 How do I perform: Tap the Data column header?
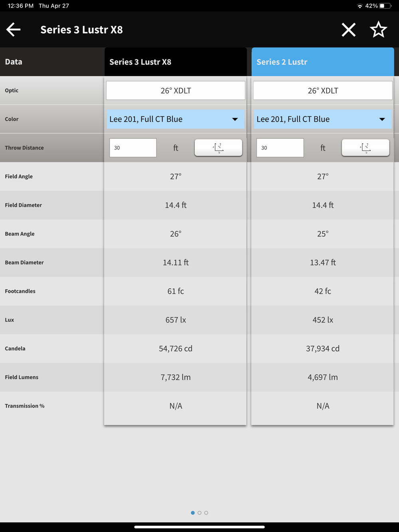pos(52,62)
